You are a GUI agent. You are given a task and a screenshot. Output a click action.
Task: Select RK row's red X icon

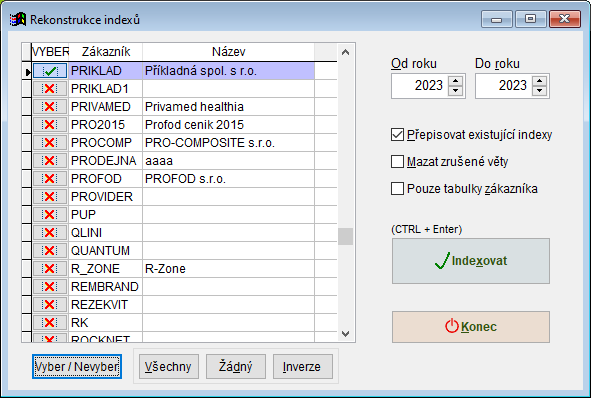click(50, 323)
